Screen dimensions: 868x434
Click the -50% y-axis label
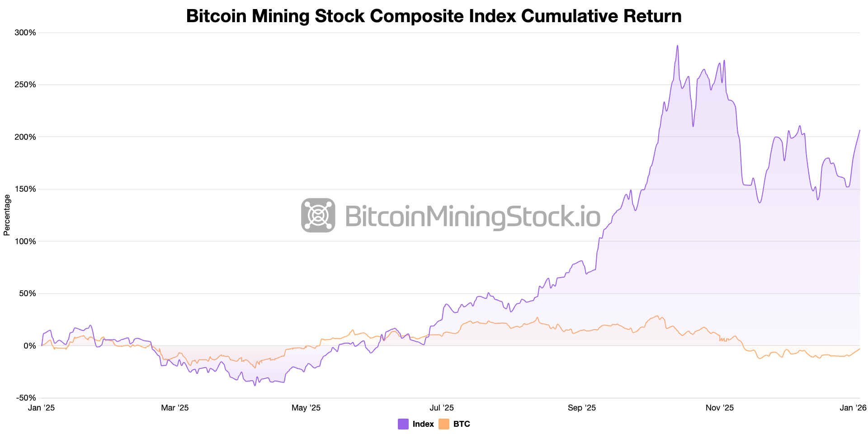[x=26, y=398]
